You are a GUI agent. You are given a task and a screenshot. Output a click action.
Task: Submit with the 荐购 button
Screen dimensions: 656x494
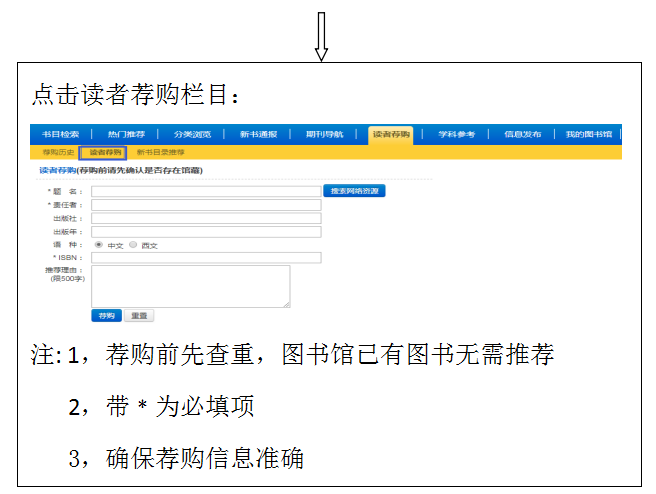click(105, 315)
